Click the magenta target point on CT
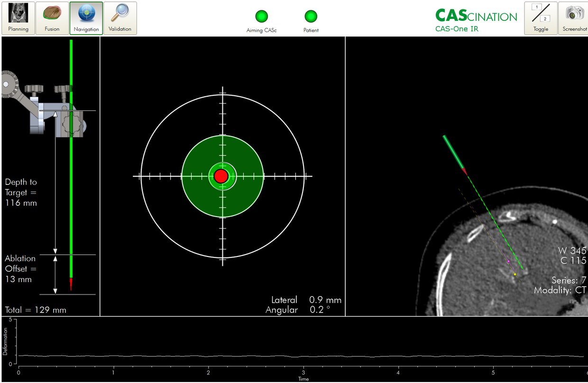 (x=509, y=261)
